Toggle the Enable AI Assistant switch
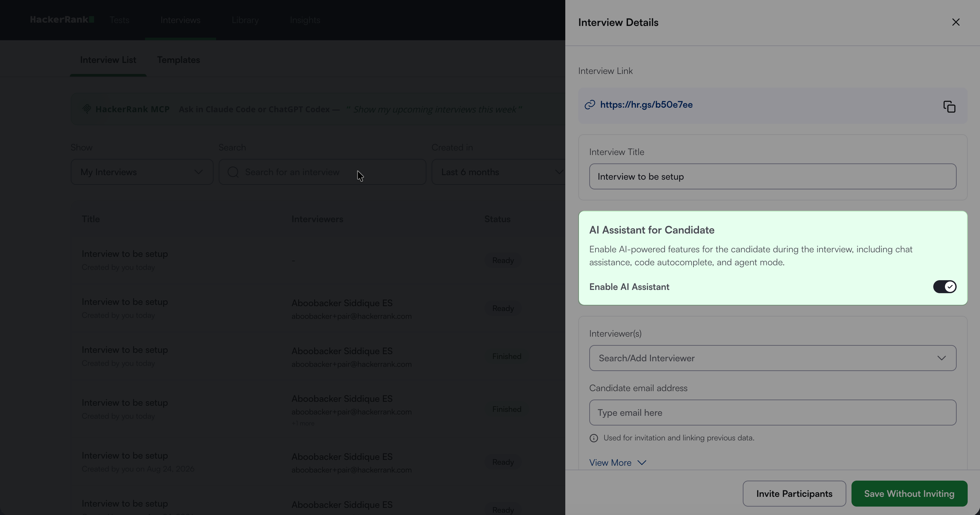 tap(945, 287)
